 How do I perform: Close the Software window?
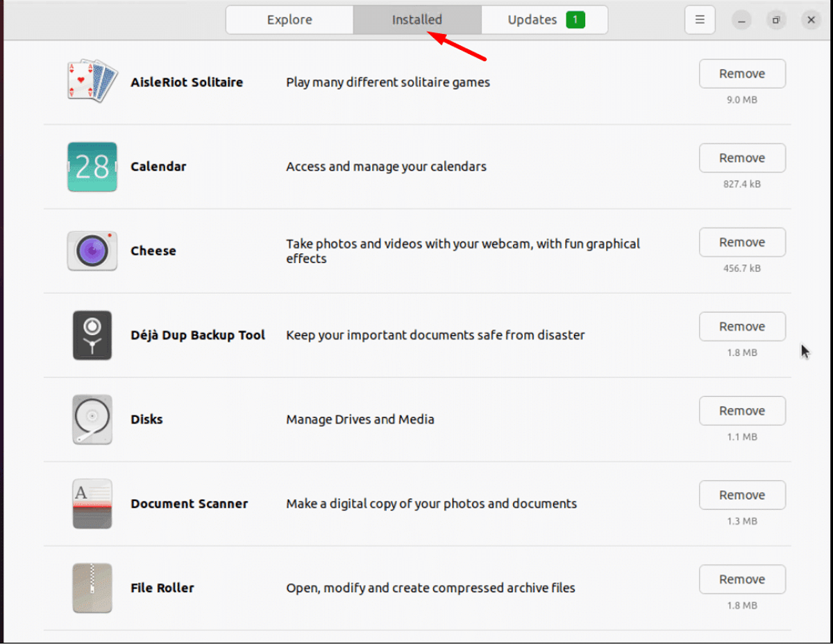coord(811,20)
